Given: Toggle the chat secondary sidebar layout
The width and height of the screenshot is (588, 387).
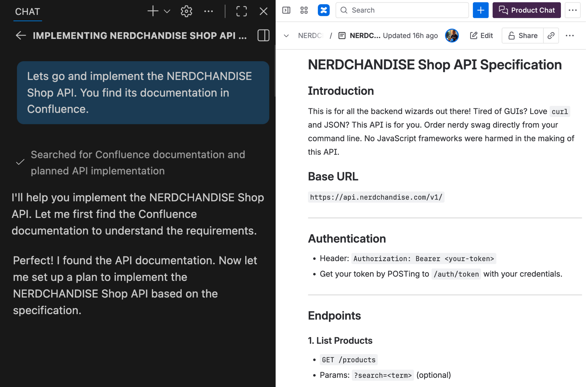Looking at the screenshot, I should 264,36.
